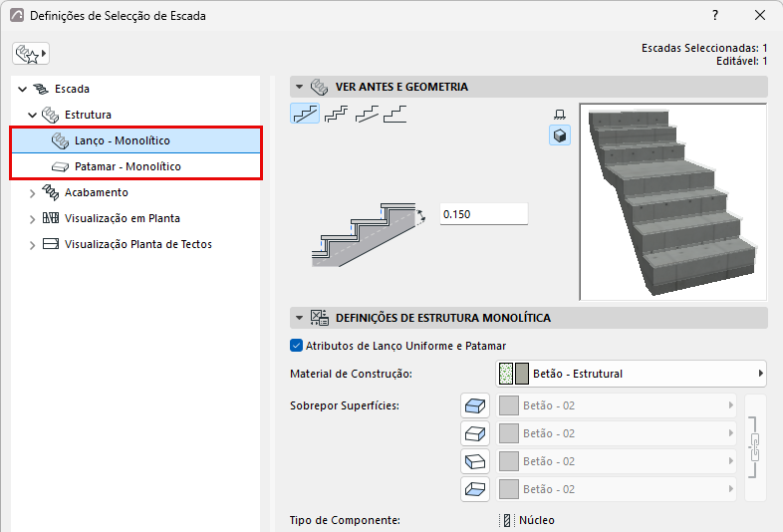Select the first stair structure type icon
The image size is (783, 532).
point(305,114)
